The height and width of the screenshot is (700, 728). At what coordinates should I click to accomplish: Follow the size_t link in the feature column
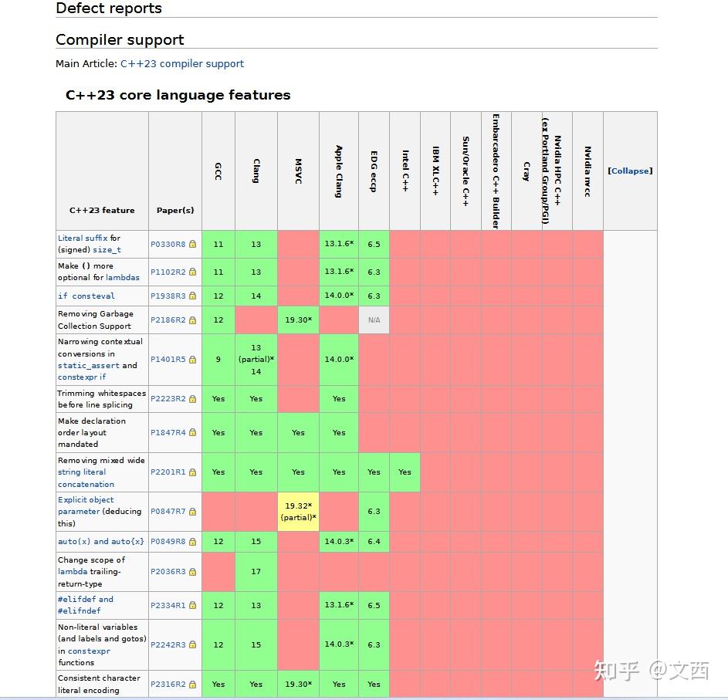(106, 249)
